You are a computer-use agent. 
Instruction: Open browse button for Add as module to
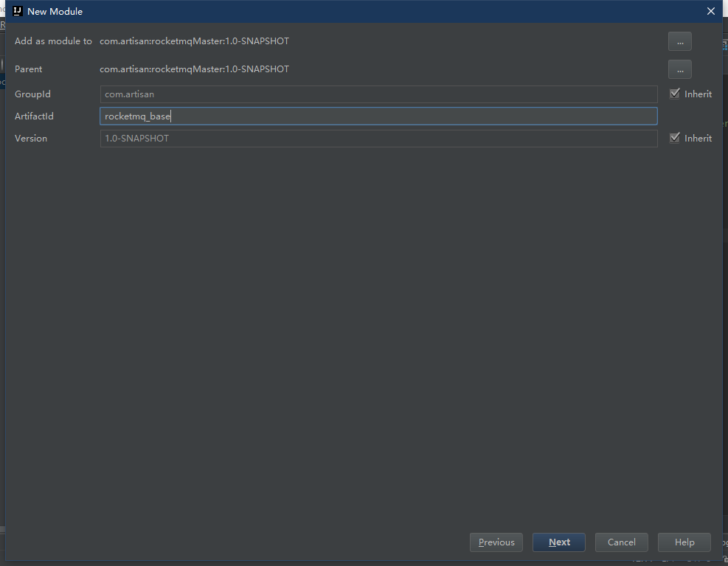[x=679, y=42]
